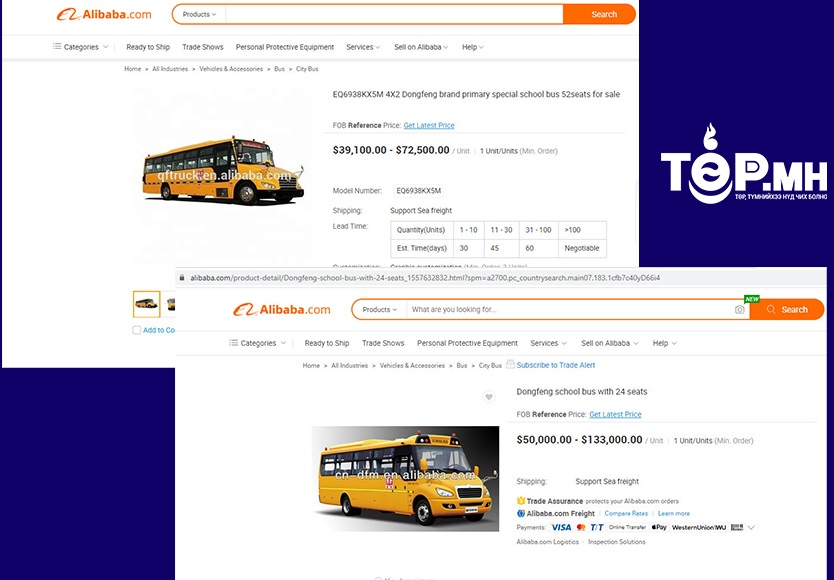Click the camera image-search icon in search bar
Image resolution: width=834 pixels, height=580 pixels.
pos(739,310)
